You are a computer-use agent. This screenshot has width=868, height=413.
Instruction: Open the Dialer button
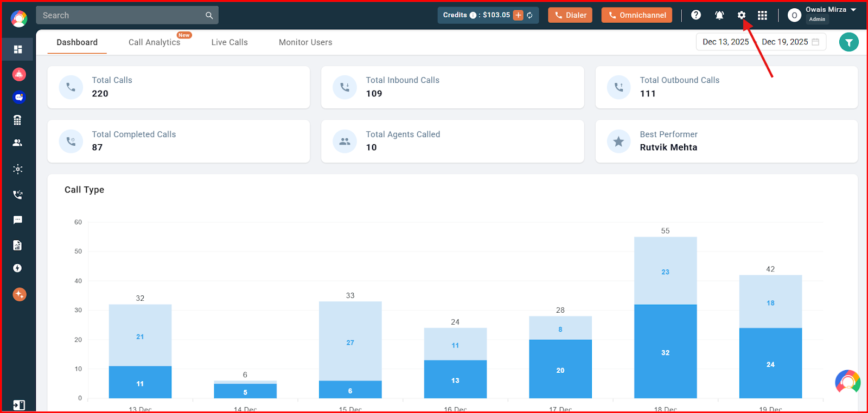570,15
